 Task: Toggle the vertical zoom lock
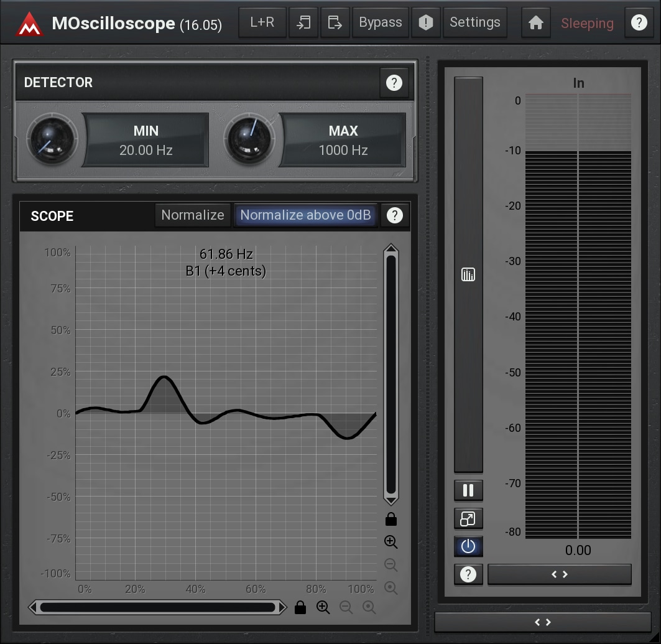[391, 519]
